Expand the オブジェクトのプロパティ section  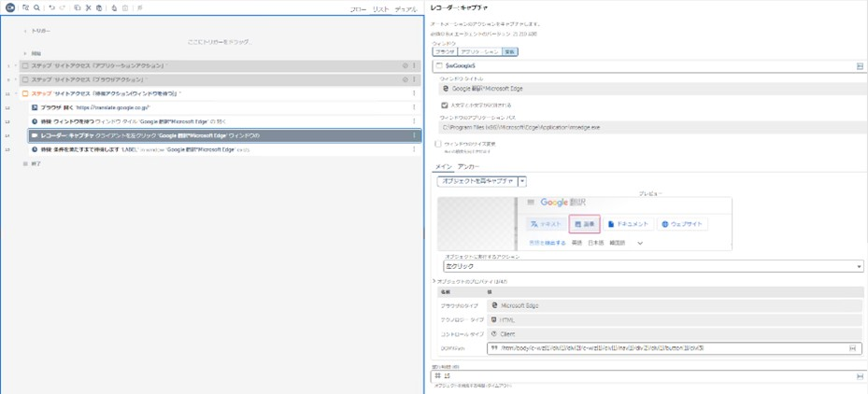434,281
